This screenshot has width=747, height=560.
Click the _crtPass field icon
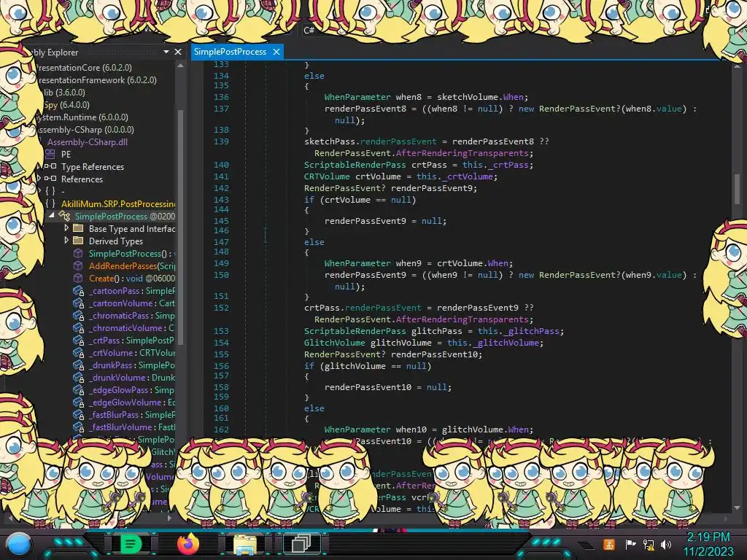coord(78,340)
